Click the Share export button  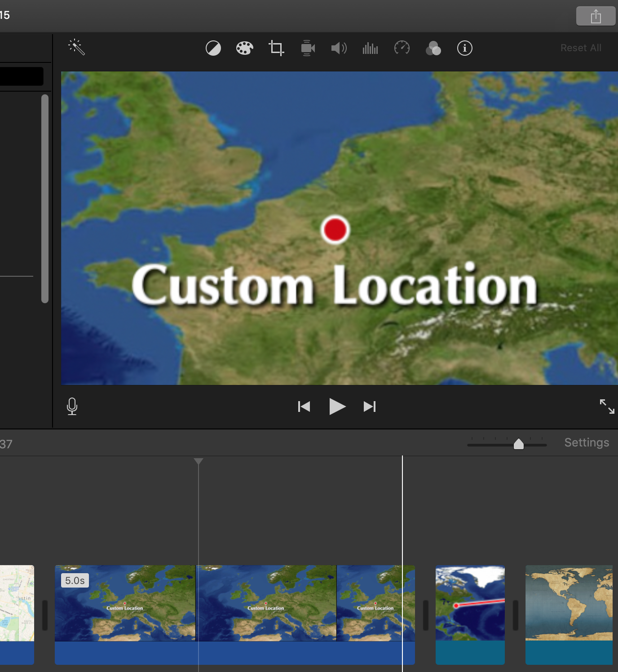pos(596,17)
